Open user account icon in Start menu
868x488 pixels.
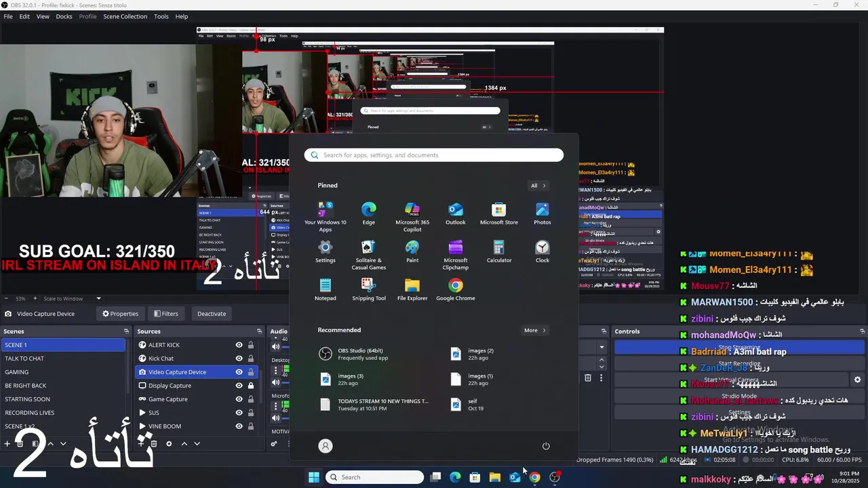tap(325, 446)
